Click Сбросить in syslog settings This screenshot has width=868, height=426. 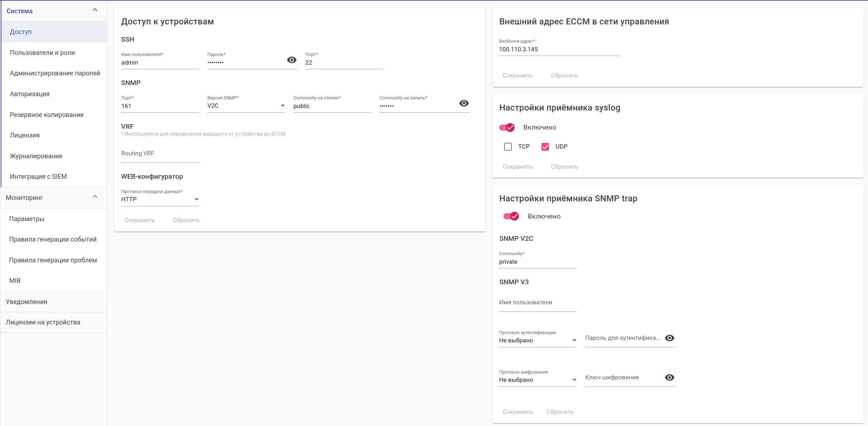pyautogui.click(x=564, y=167)
